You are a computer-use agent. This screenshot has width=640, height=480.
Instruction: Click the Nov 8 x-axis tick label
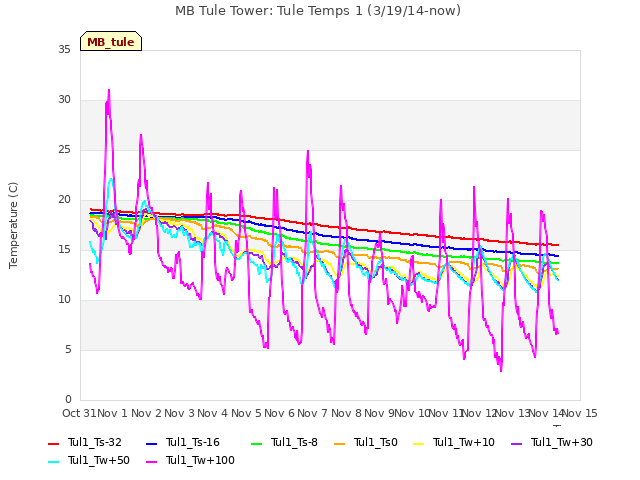point(347,413)
